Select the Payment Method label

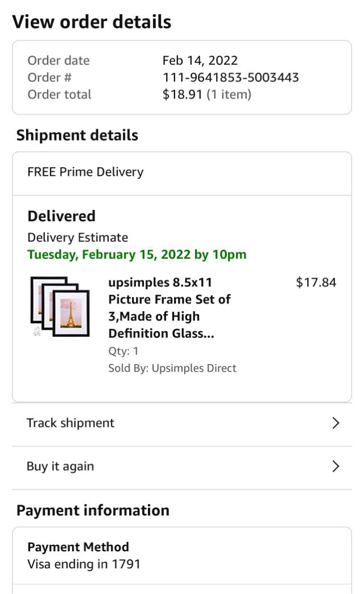[78, 547]
